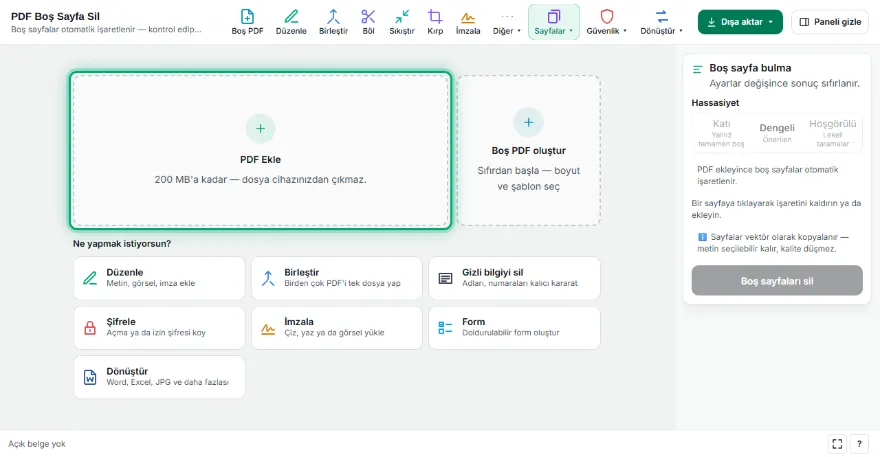Expand the Dönüştür convert dropdown in toolbar

pyautogui.click(x=662, y=22)
